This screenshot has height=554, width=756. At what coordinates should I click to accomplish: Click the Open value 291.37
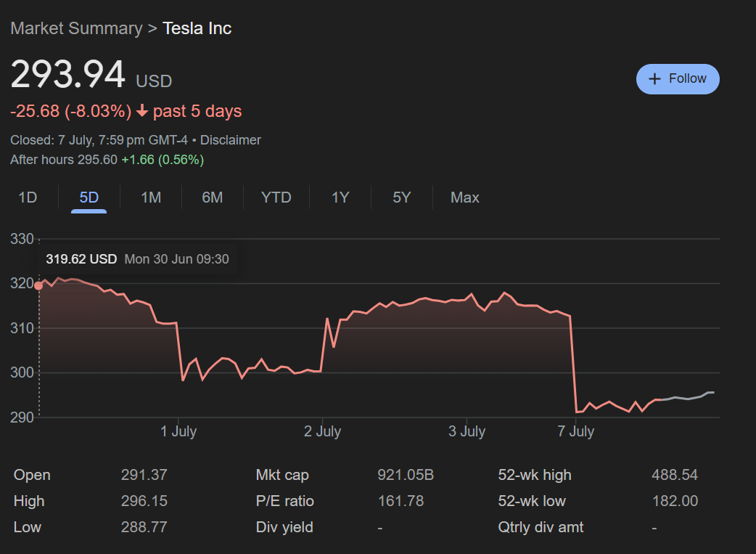(144, 475)
